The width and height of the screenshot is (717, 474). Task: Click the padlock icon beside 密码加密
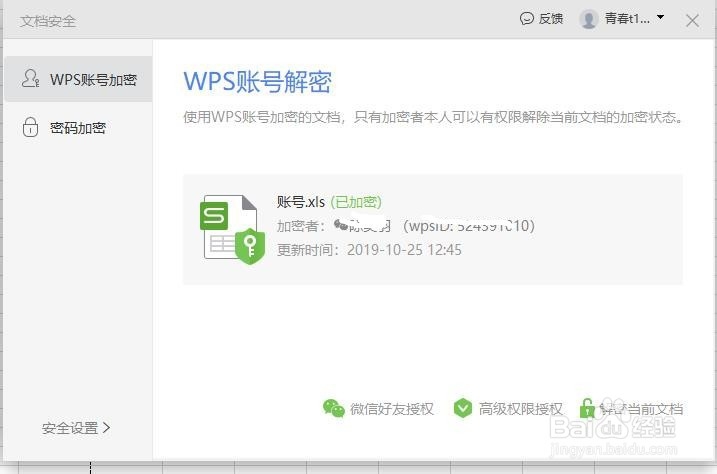click(30, 127)
